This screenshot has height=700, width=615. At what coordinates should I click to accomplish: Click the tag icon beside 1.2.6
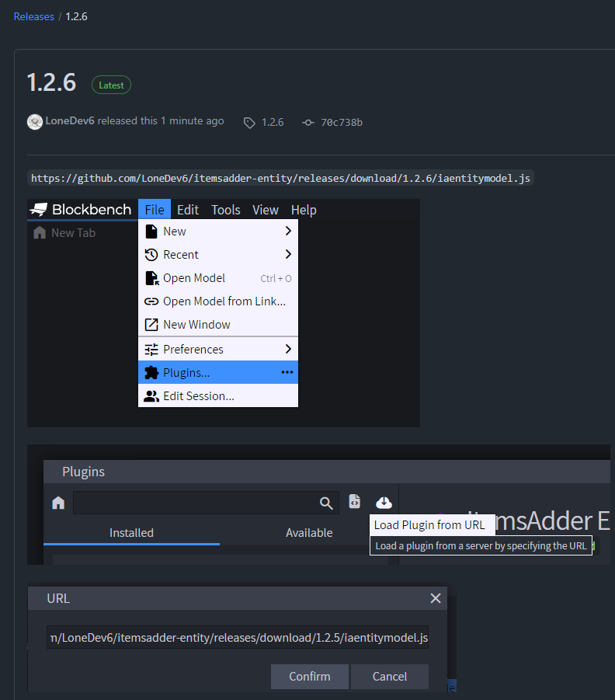249,122
